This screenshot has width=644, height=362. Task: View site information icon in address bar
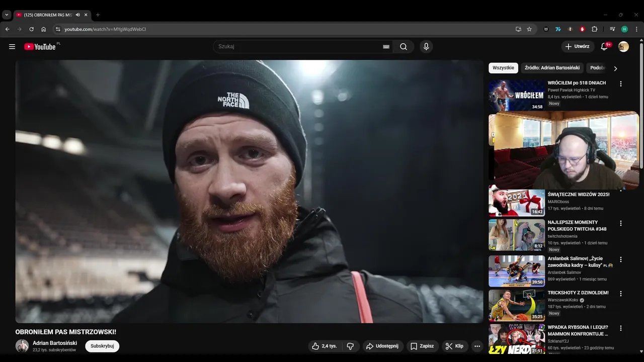coord(58,29)
